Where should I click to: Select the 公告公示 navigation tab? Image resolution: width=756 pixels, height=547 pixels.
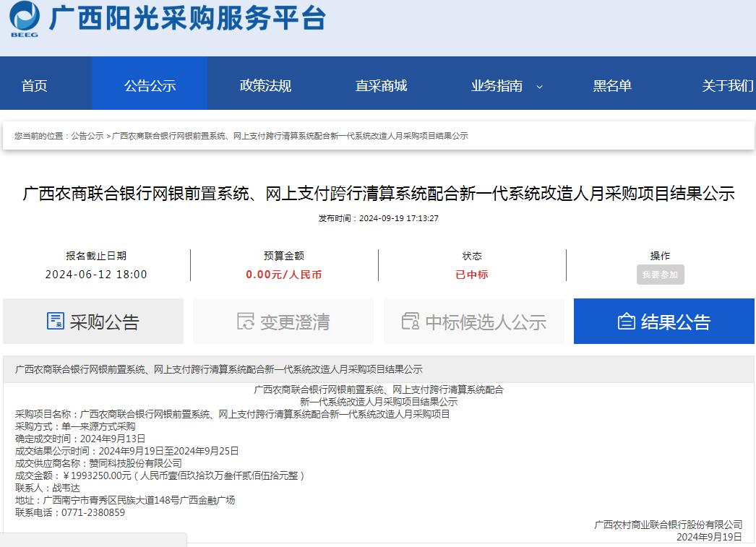click(150, 83)
